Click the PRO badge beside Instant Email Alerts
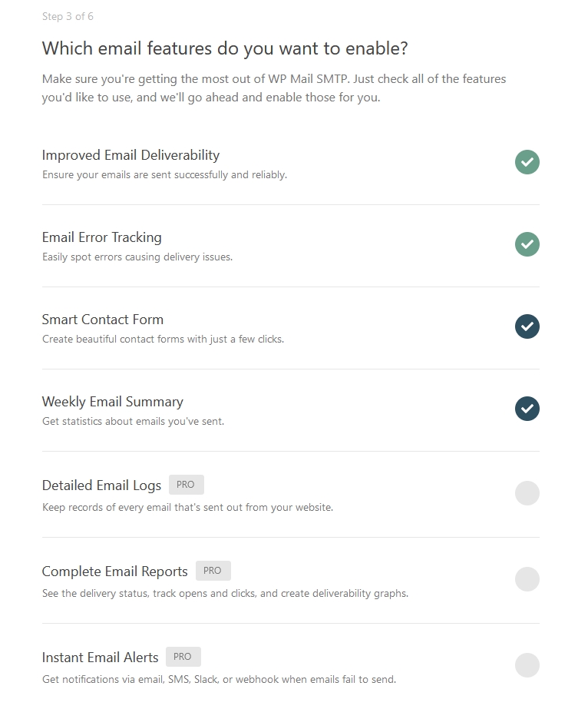 tap(183, 657)
